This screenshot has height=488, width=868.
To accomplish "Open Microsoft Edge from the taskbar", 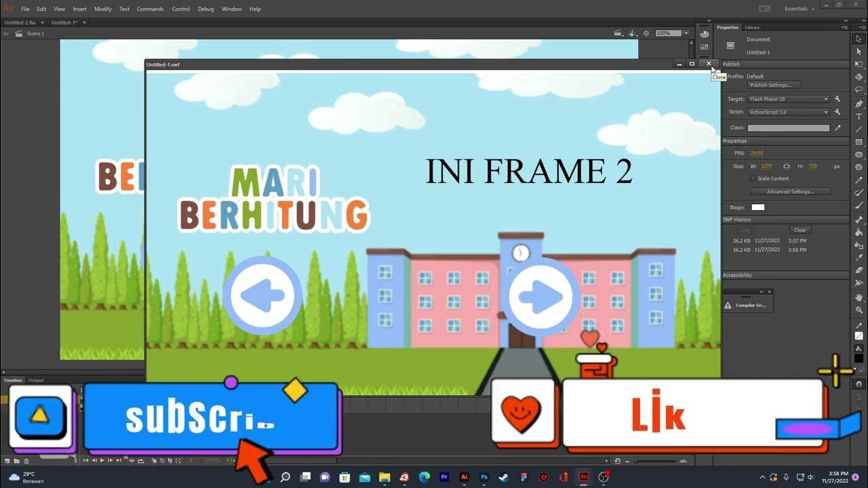I will (x=425, y=477).
